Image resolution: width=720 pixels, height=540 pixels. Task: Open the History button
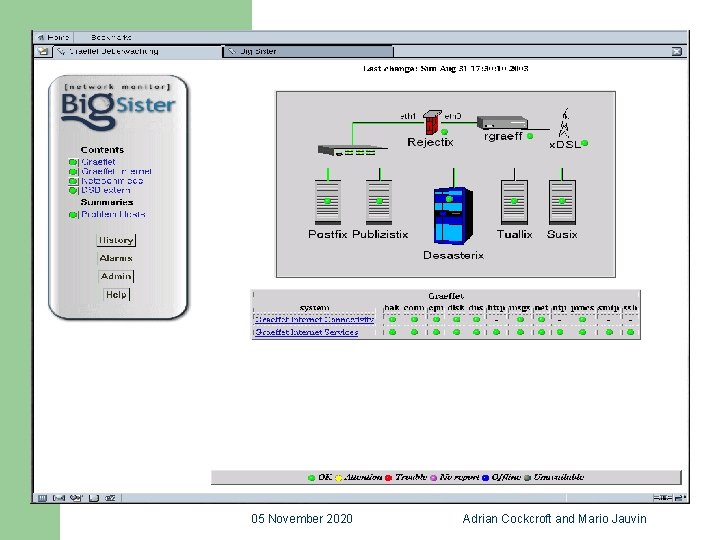(116, 240)
